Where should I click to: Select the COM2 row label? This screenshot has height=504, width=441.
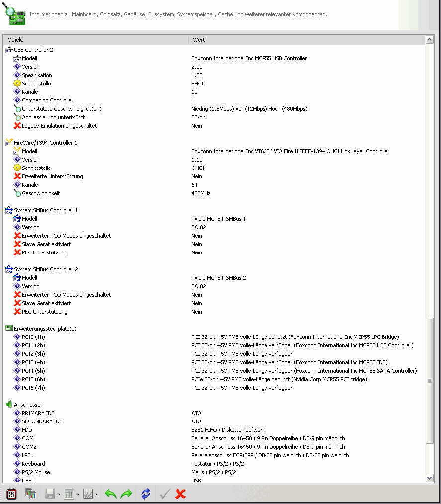click(29, 447)
